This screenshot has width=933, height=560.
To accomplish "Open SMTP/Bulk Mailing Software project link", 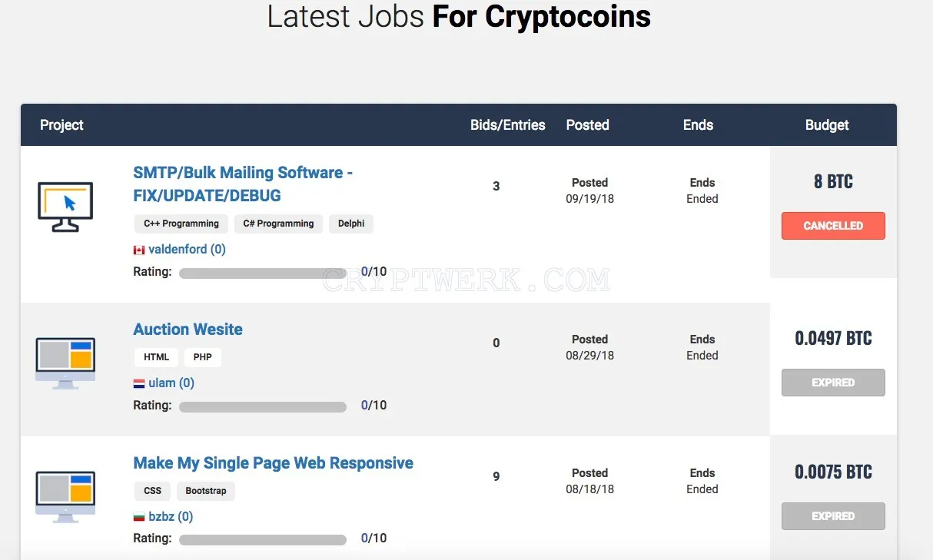I will coord(243,184).
